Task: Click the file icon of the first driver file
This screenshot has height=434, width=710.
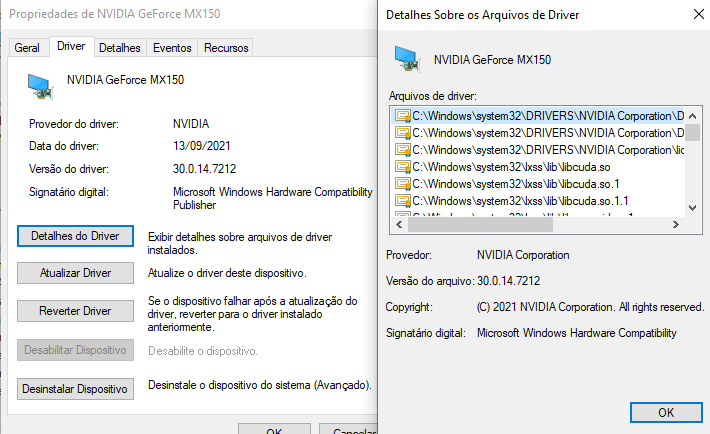Action: tap(402, 116)
